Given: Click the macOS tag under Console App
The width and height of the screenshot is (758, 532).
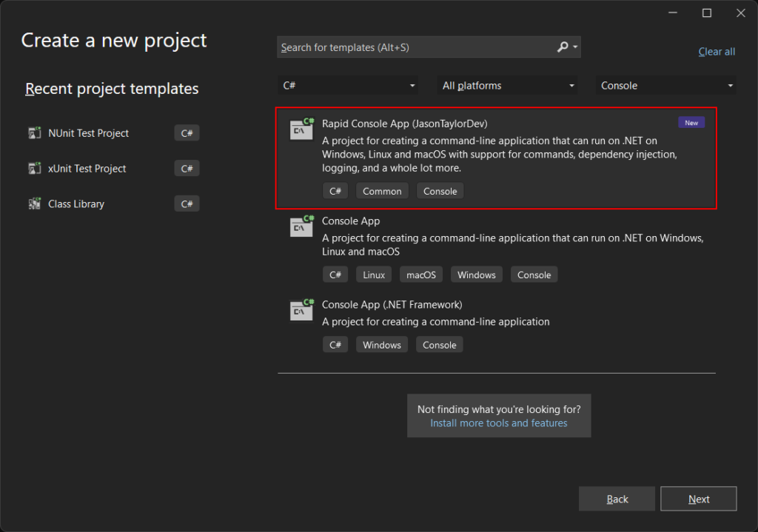Looking at the screenshot, I should 421,275.
